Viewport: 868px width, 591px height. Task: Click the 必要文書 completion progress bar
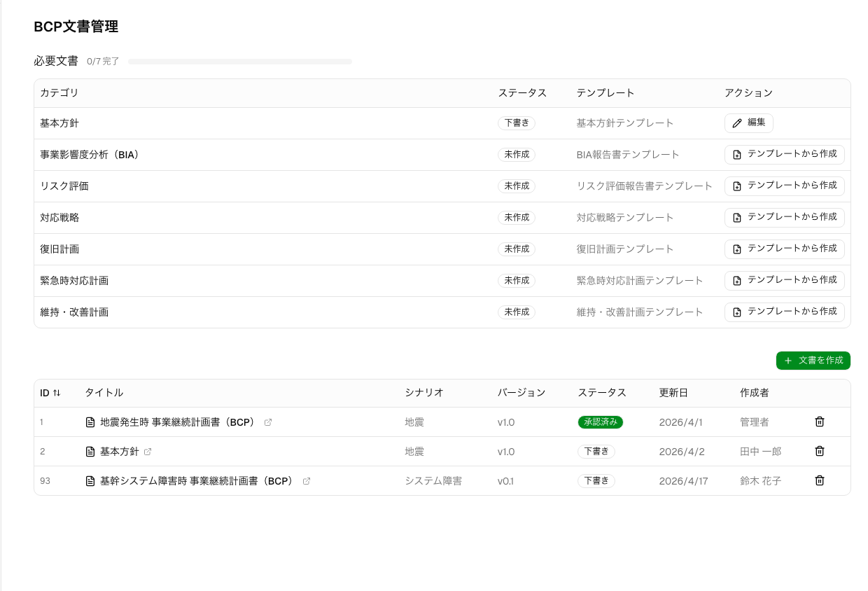[x=240, y=62]
